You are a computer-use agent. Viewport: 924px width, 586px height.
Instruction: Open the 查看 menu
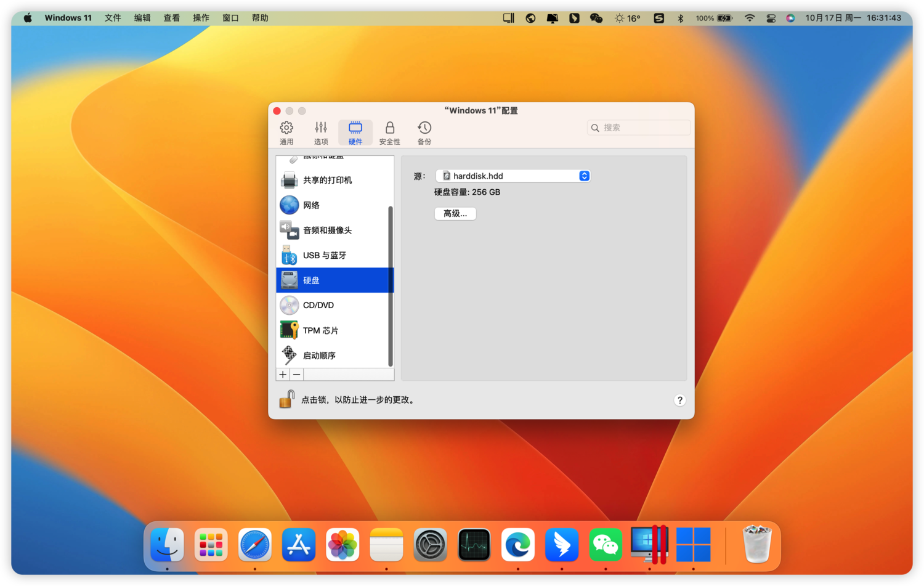pos(171,18)
